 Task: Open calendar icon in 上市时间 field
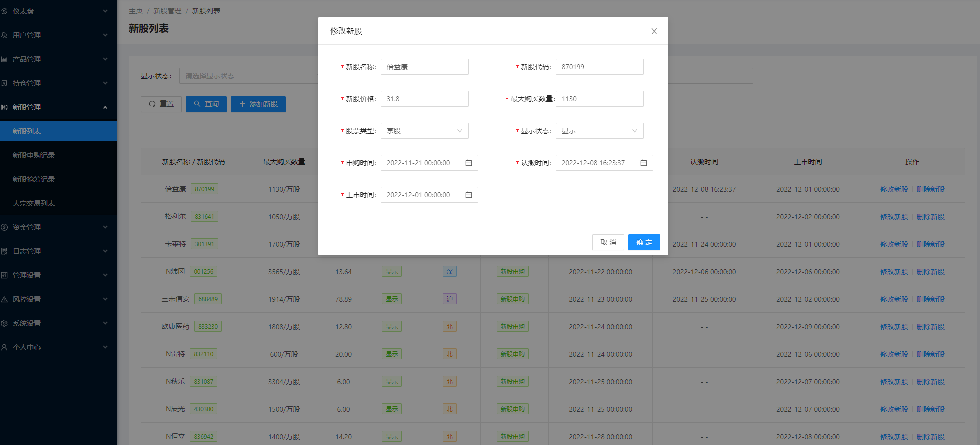(469, 195)
